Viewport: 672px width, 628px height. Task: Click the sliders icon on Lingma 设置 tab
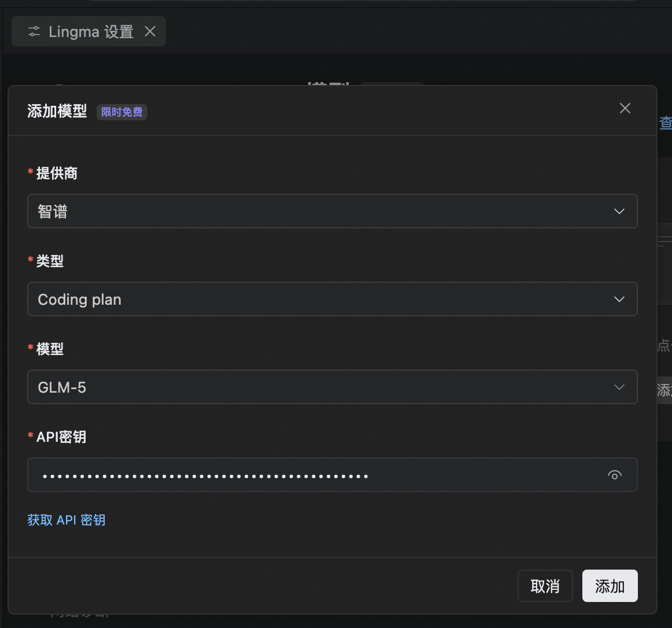(x=34, y=32)
